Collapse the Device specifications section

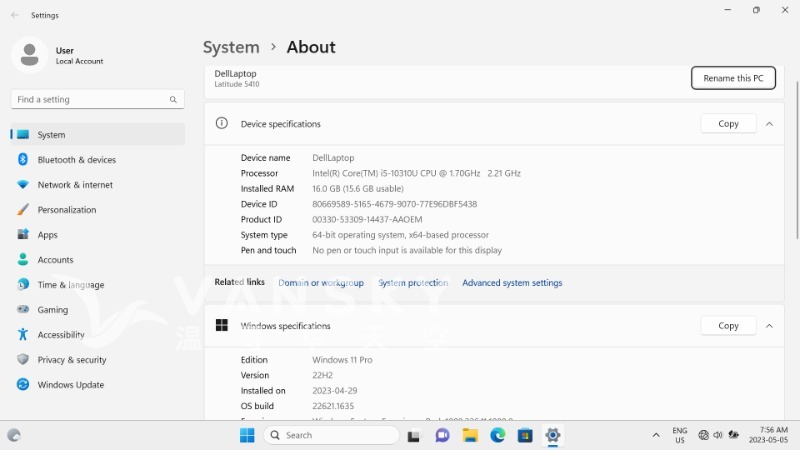click(x=769, y=124)
